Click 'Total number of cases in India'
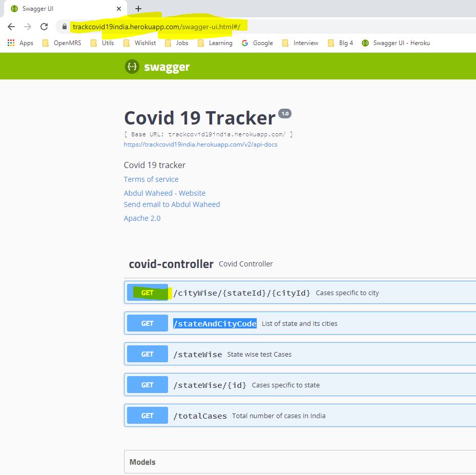The height and width of the screenshot is (475, 476). 279,416
